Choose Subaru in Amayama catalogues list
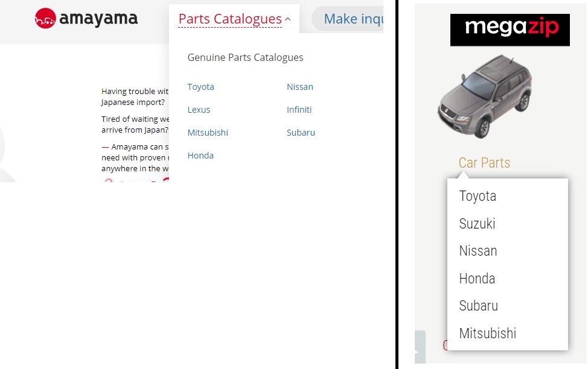This screenshot has width=588, height=369. pos(301,133)
